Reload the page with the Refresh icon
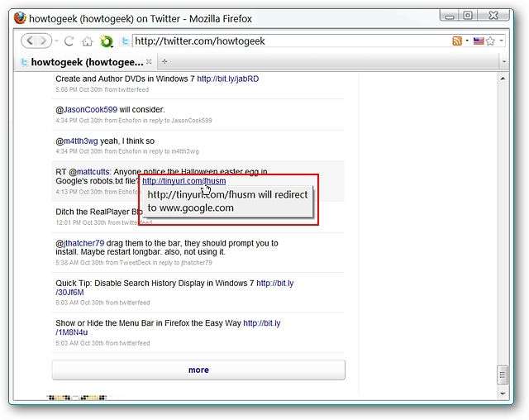The width and height of the screenshot is (529, 420). click(x=69, y=41)
